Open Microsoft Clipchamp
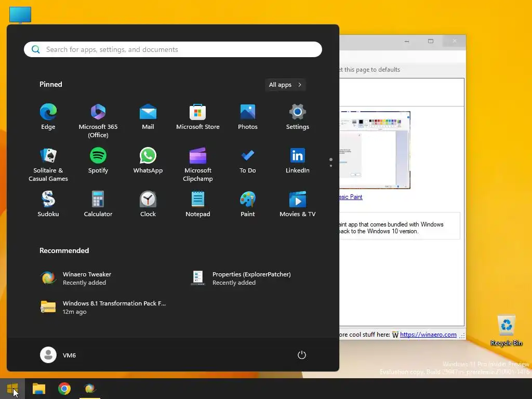 [x=198, y=165]
